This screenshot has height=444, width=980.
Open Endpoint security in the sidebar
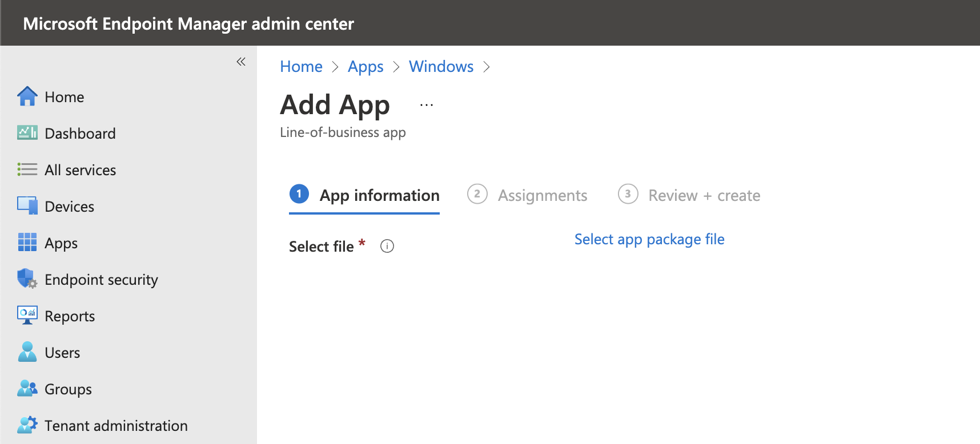[x=101, y=280]
